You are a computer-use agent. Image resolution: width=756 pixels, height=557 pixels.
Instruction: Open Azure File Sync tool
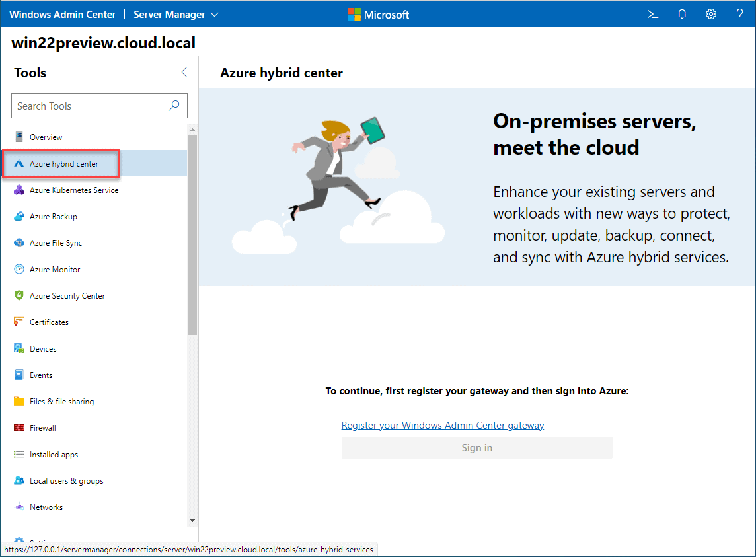pos(94,242)
